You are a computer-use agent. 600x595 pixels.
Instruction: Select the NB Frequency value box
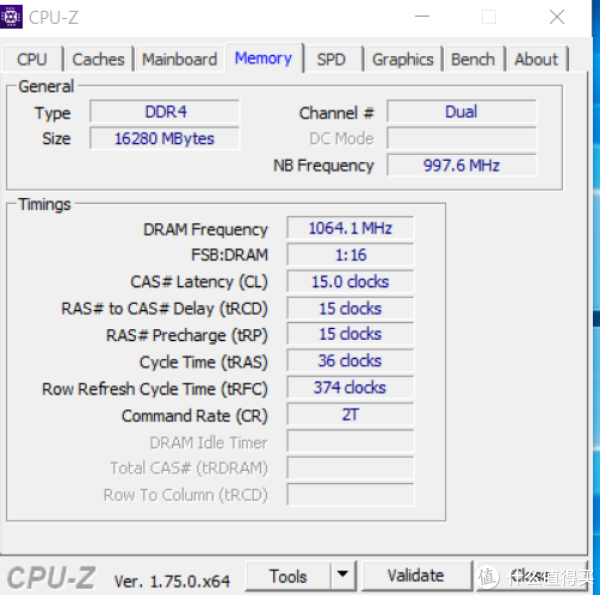(461, 166)
